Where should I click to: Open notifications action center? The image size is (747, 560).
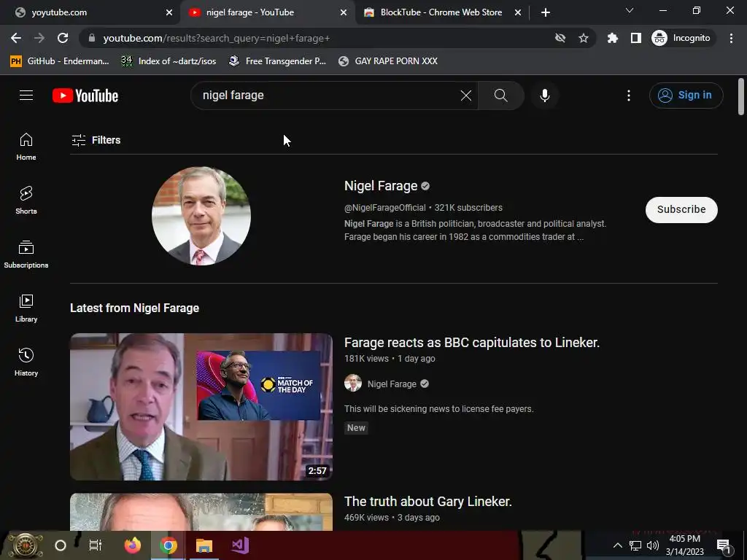click(x=724, y=545)
